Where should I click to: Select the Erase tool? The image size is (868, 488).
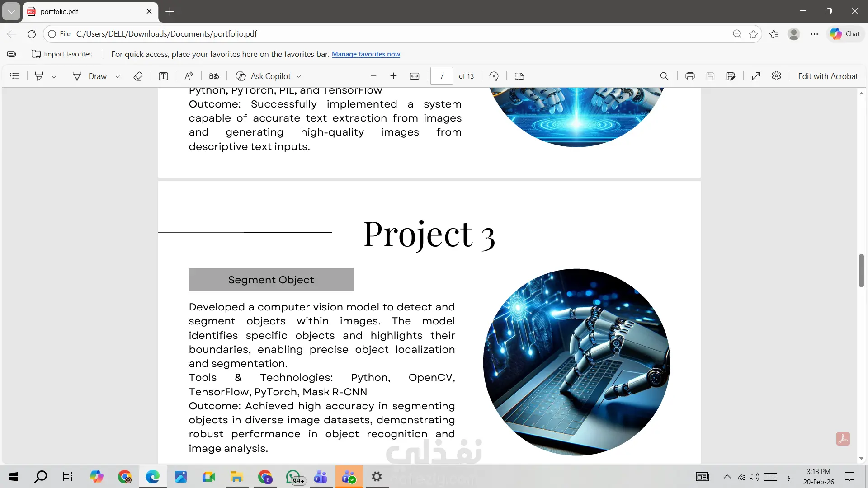point(138,76)
